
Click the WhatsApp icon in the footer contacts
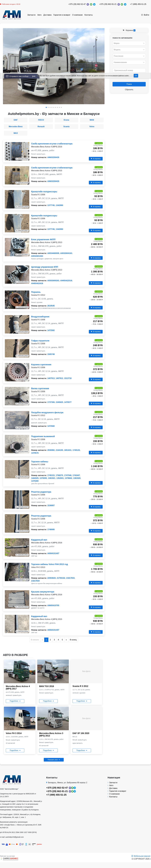click(72, 788)
